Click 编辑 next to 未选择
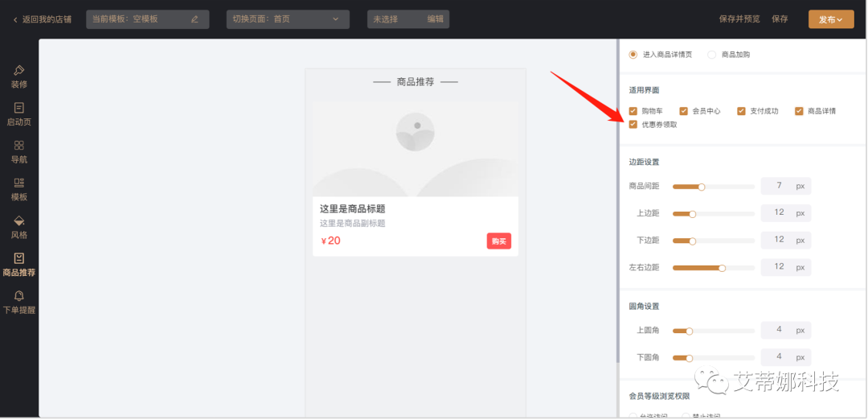Screen dimensions: 868x420 coord(435,19)
